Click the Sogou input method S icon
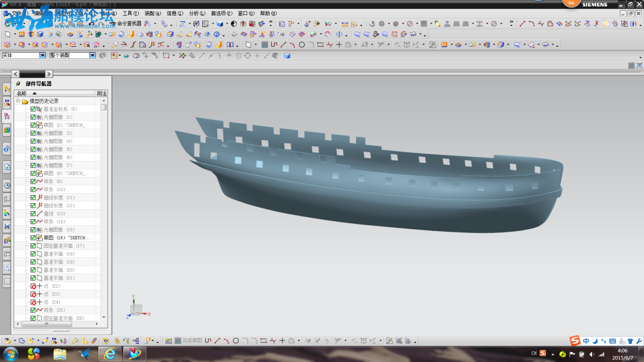The image size is (644, 362). pyautogui.click(x=575, y=341)
